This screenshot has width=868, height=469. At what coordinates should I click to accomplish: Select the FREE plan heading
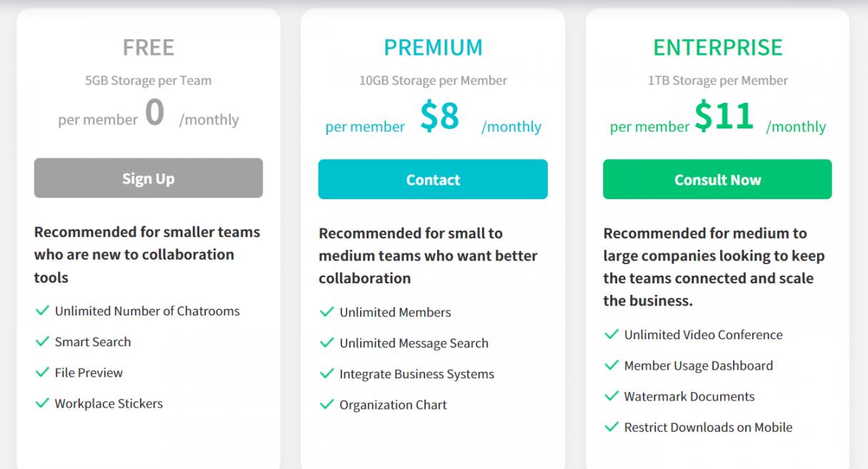tap(148, 47)
